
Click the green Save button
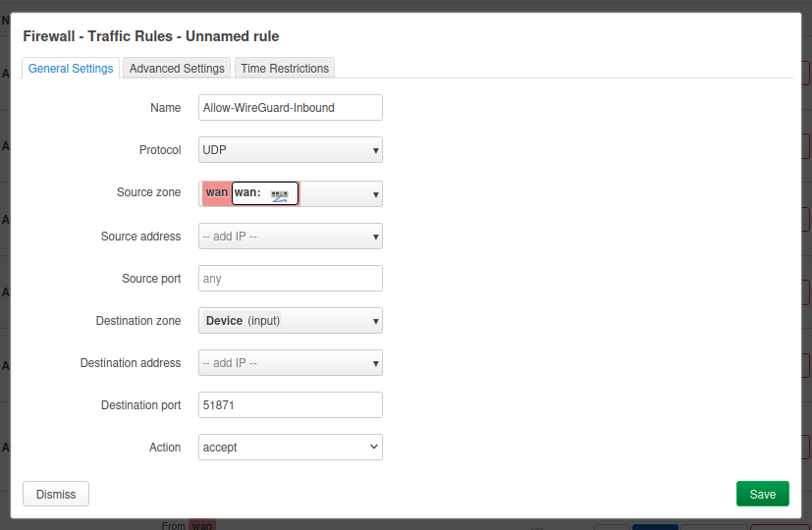(x=763, y=495)
